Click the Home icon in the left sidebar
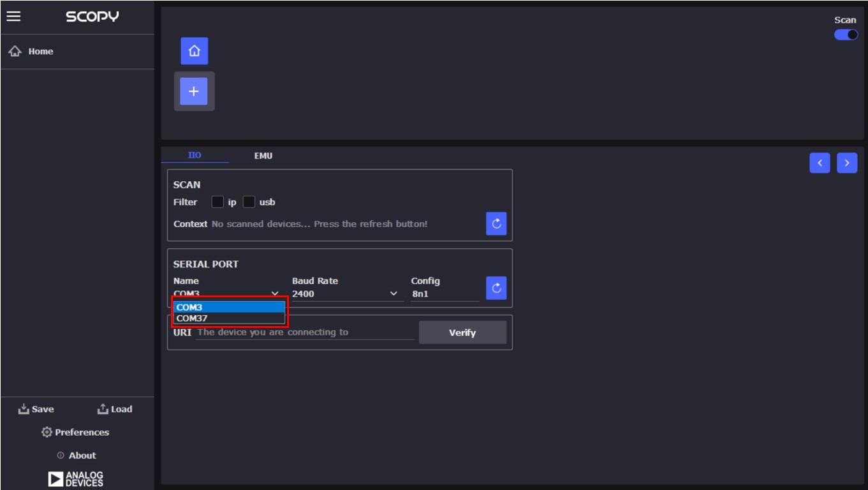 tap(14, 51)
